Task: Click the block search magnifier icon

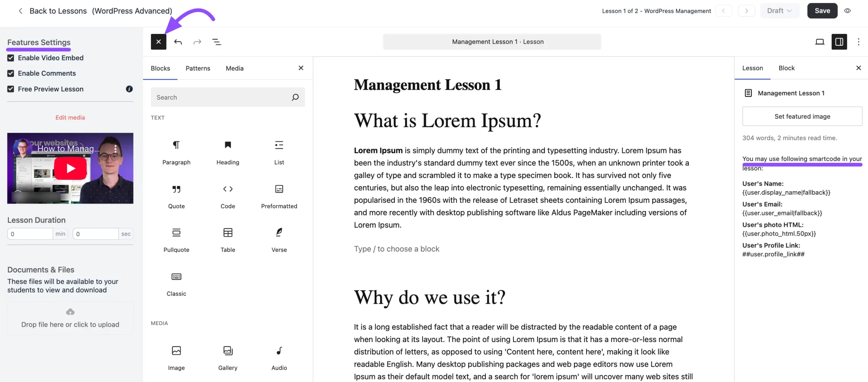Action: (295, 97)
